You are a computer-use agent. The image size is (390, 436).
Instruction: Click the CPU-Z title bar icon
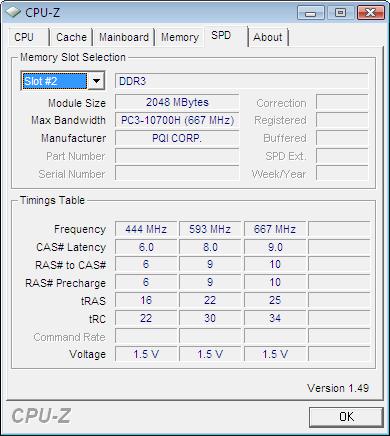point(14,12)
